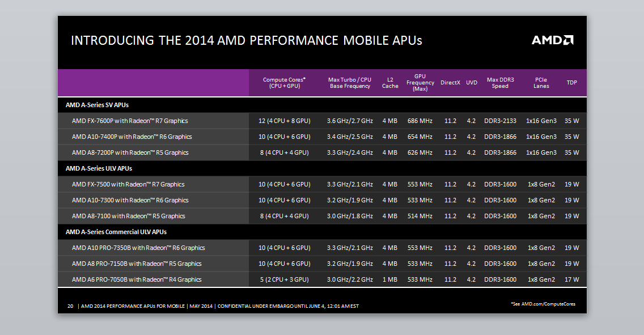644x335 pixels.
Task: Click the '3.0 GHz/1.8 GHz' frequency cell
Action: click(350, 216)
